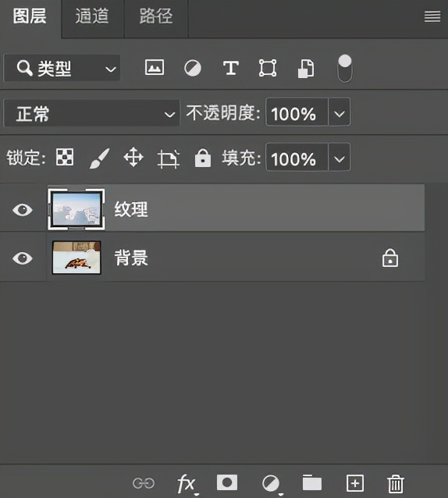Select the 纹理 layer thumbnail
This screenshot has width=448, height=498.
[76, 209]
